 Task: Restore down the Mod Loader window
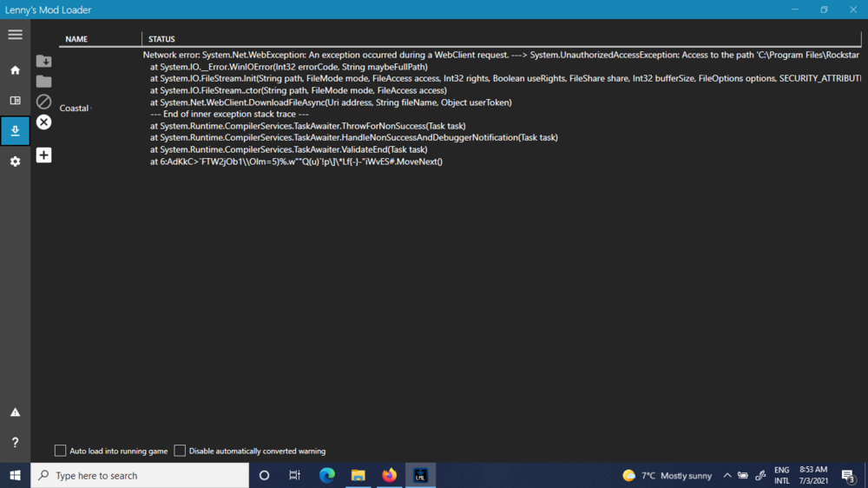825,10
